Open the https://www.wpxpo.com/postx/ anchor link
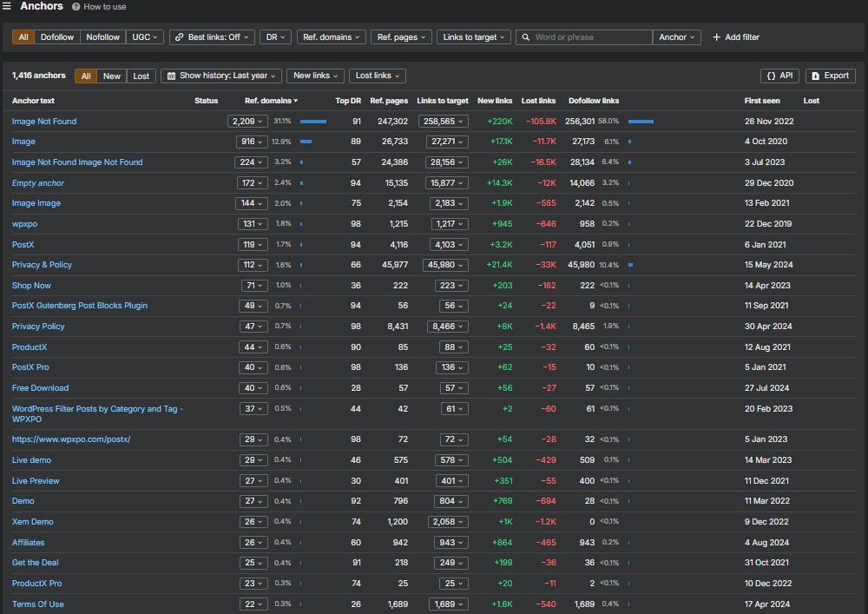This screenshot has width=868, height=614. [71, 439]
